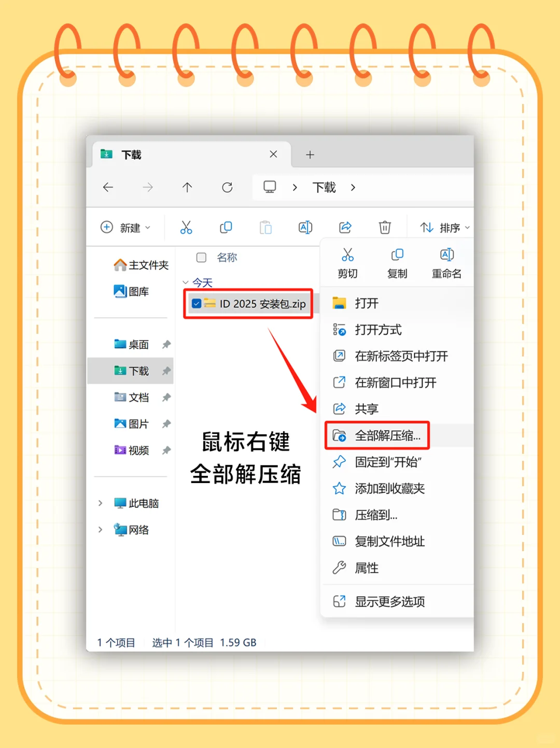Click the refresh icon in the navigation bar
Viewport: 560px width, 748px height.
pyautogui.click(x=227, y=188)
